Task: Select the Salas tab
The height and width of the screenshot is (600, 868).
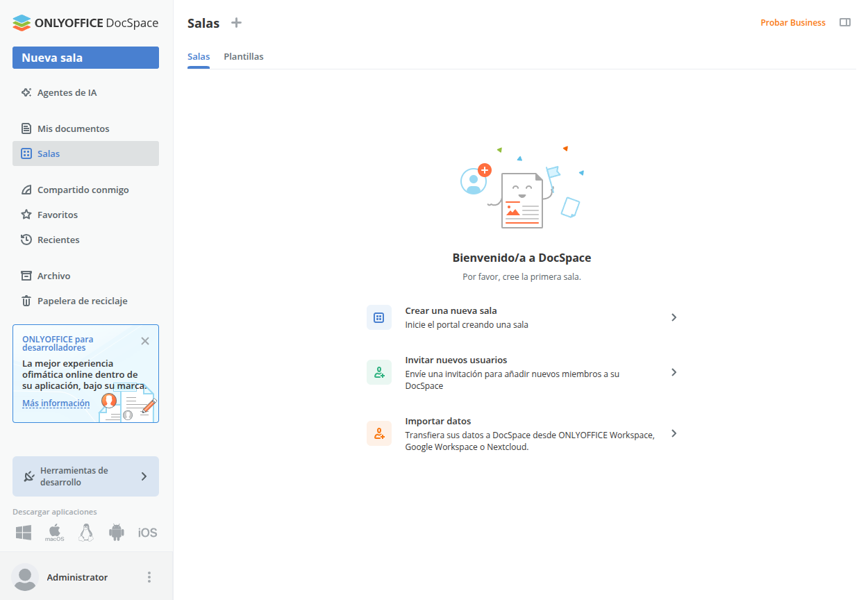Action: 199,56
